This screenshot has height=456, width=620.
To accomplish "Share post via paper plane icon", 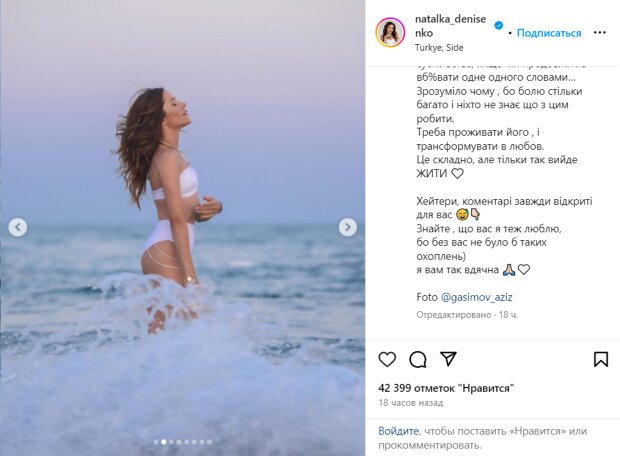I will [x=448, y=359].
